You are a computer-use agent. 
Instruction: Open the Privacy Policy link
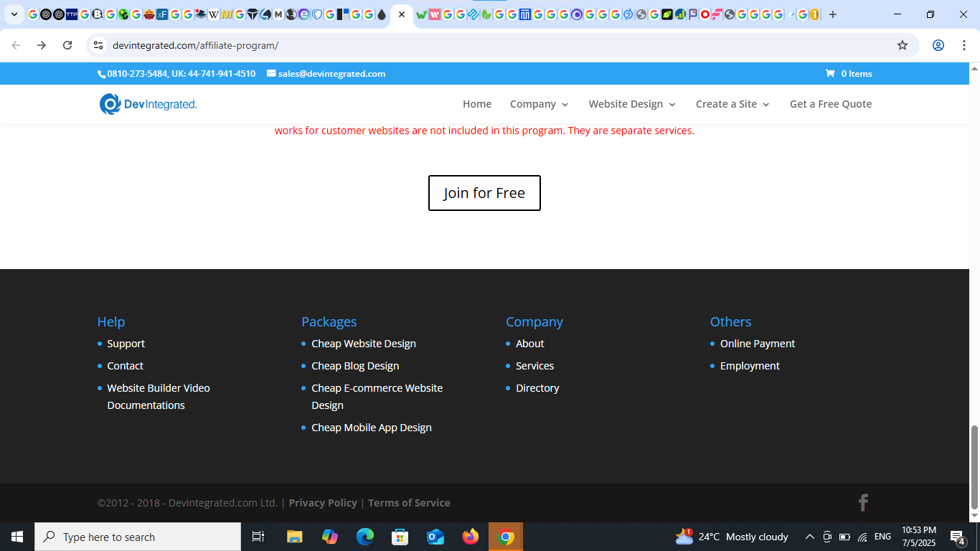(323, 503)
